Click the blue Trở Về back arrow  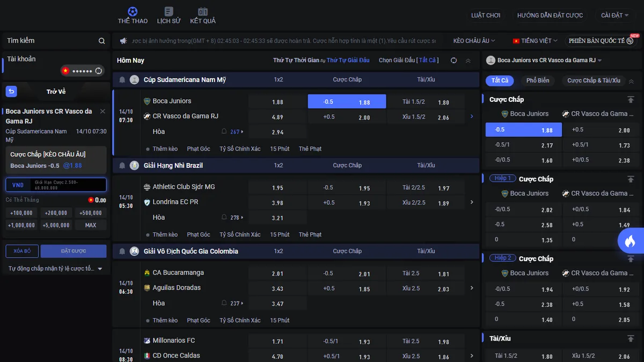pos(11,91)
